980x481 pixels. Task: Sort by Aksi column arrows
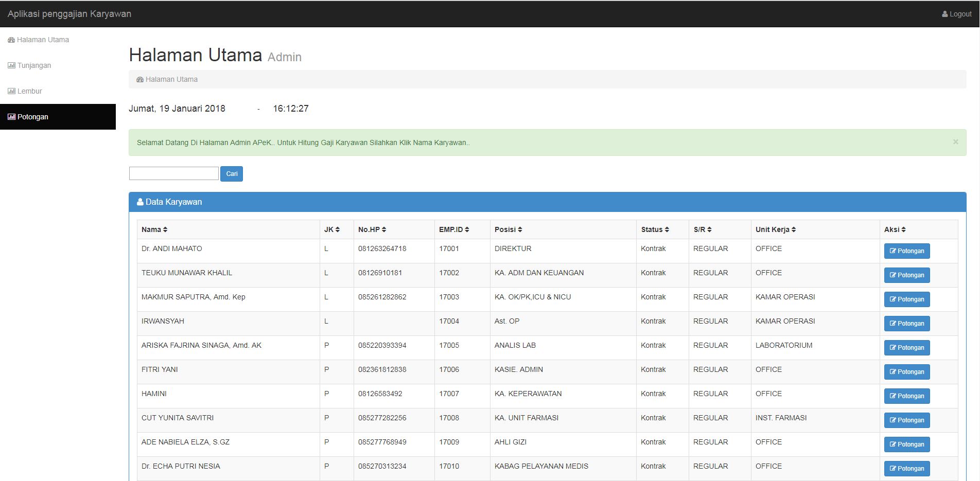(903, 229)
